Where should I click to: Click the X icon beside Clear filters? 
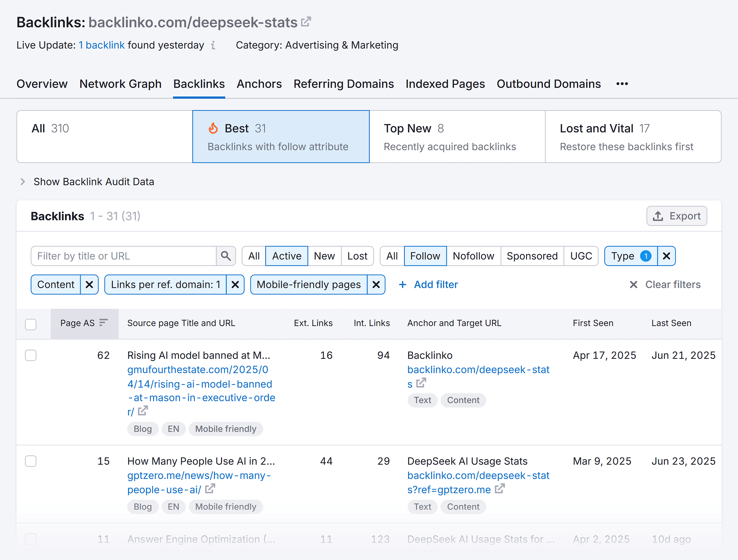[x=633, y=284]
